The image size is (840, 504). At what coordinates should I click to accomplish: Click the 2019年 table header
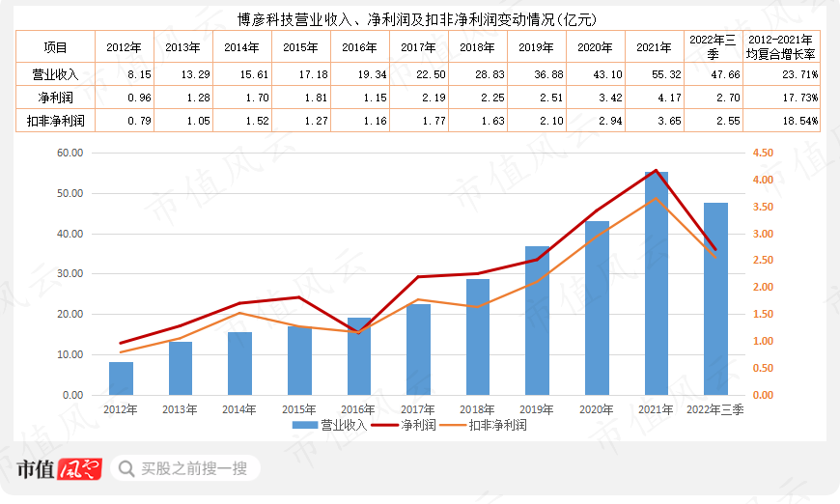[x=537, y=47]
